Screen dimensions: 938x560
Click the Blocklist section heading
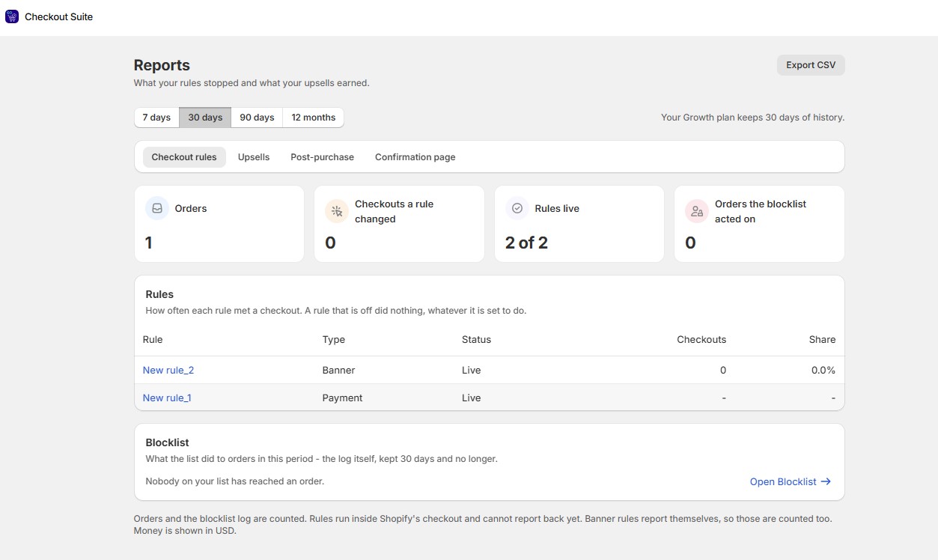(167, 442)
